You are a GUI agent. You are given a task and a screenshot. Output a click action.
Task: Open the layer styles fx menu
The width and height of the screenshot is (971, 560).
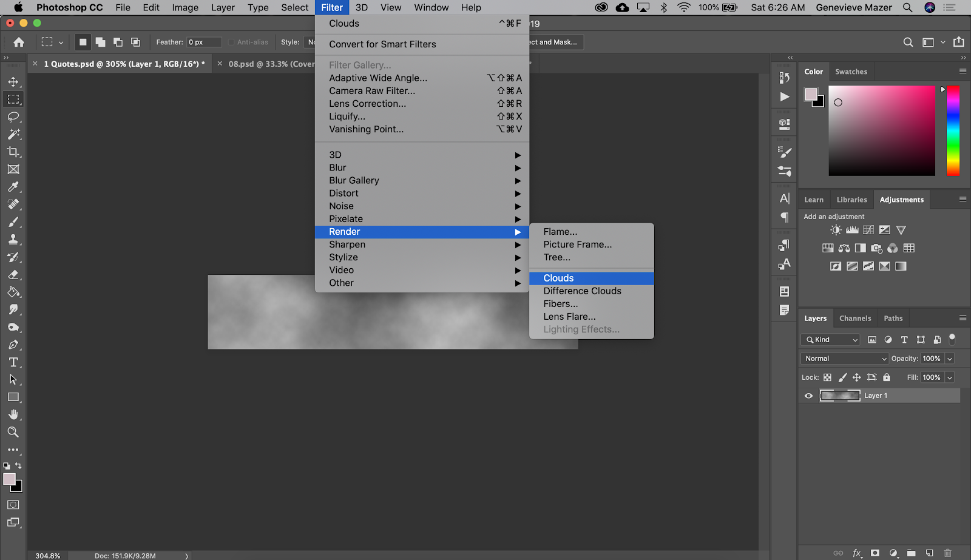pos(857,553)
